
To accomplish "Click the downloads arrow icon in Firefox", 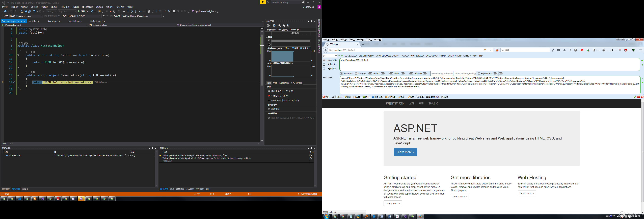I will click(x=565, y=50).
